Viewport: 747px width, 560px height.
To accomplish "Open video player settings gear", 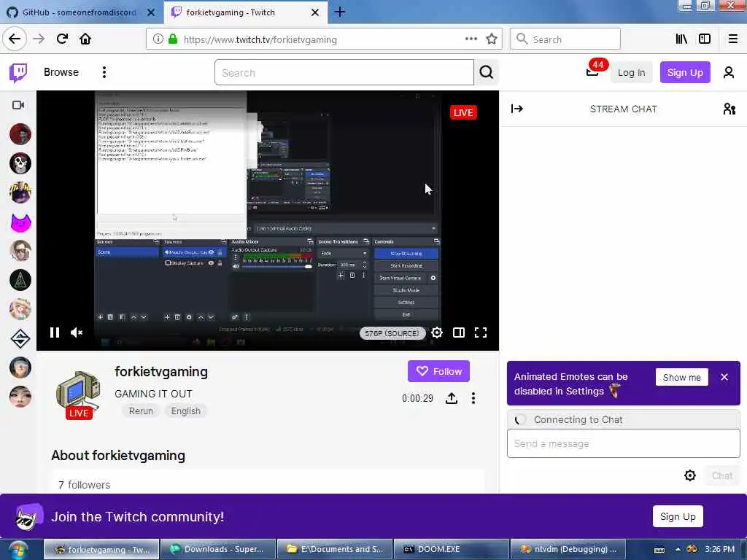I will [437, 332].
